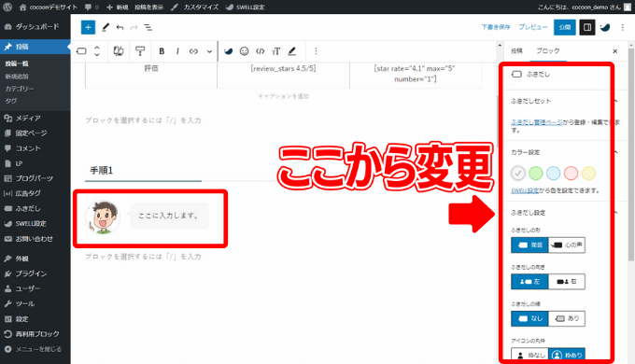Open メディア in the admin menu
The height and width of the screenshot is (364, 635).
pyautogui.click(x=35, y=119)
